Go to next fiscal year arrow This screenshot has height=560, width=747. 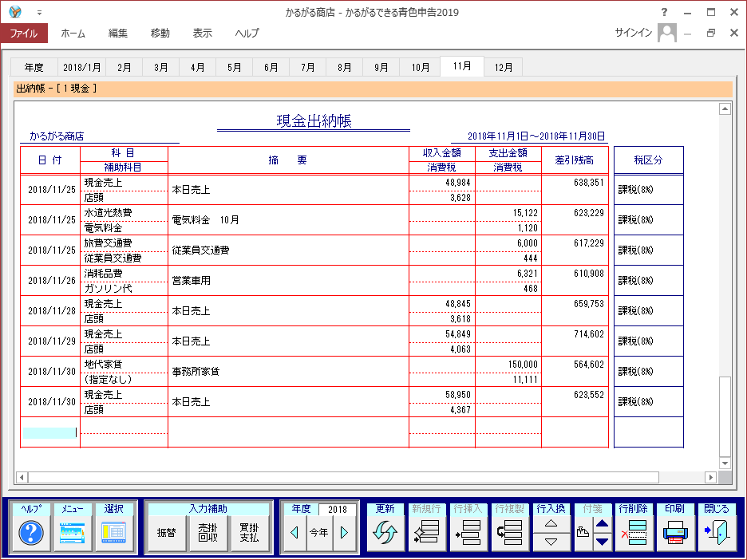click(x=345, y=533)
